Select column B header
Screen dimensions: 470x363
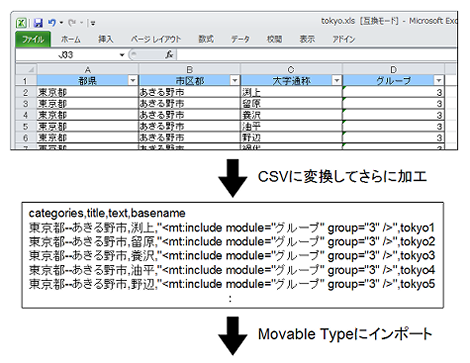tap(189, 69)
